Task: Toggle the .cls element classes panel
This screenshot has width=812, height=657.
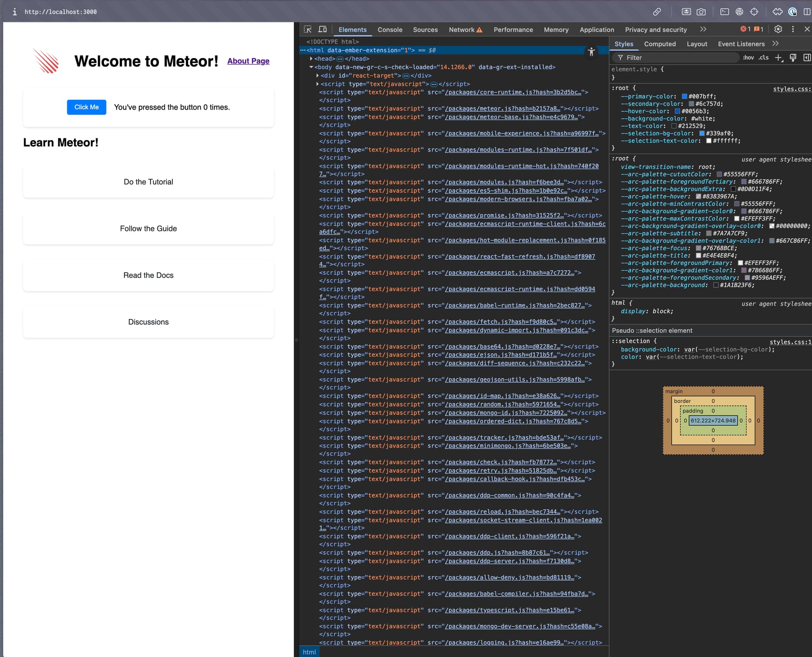Action: pyautogui.click(x=763, y=58)
